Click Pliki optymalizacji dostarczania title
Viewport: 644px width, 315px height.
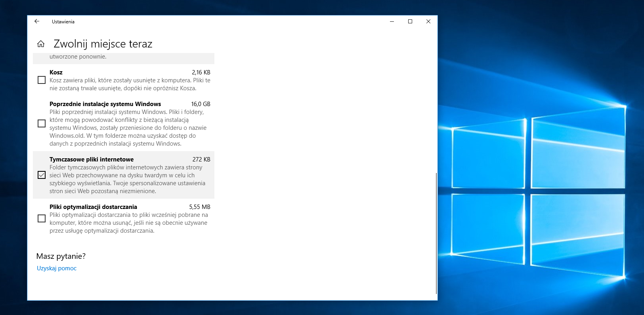[x=93, y=207]
